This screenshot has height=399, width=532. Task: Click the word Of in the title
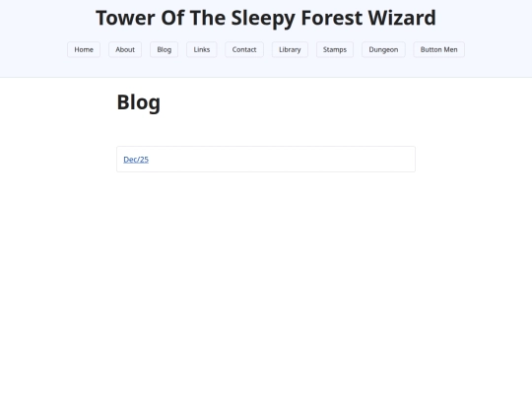(172, 18)
